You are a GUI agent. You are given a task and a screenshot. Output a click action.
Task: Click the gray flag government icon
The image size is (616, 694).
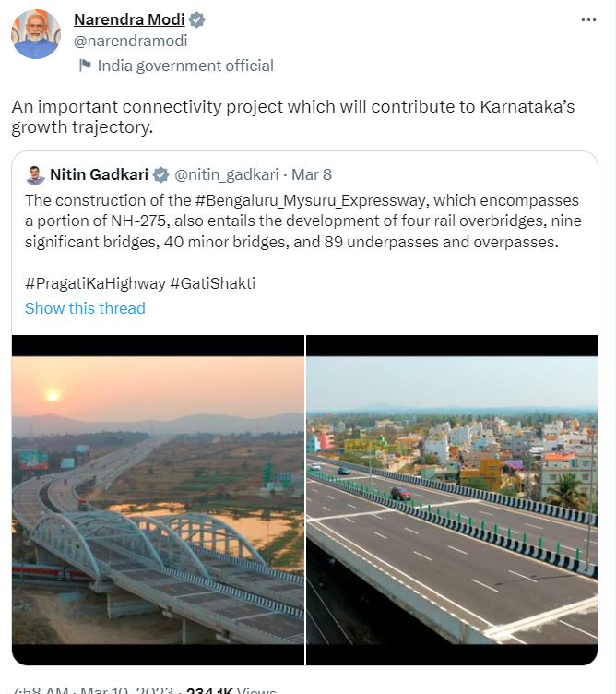click(85, 66)
